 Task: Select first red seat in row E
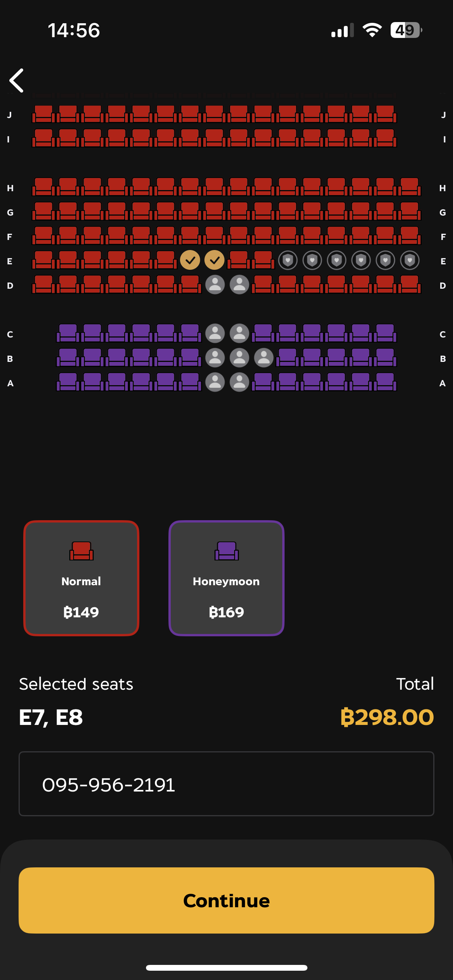(x=44, y=260)
